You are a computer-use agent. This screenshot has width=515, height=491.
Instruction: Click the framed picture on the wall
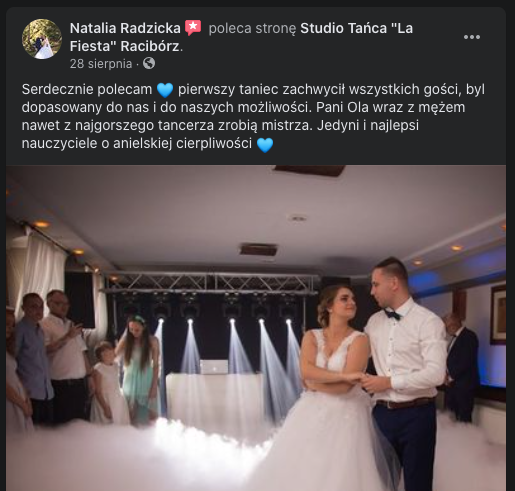(498, 314)
